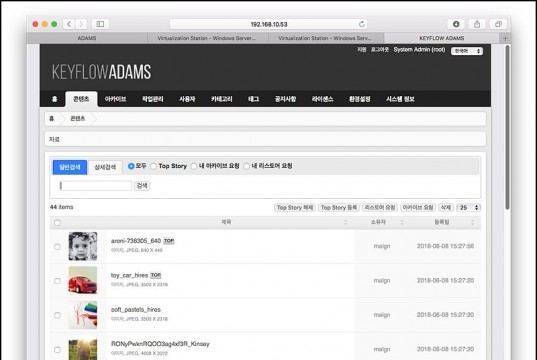Click the 아카이브 요청 button
Screen dimensions: 537x360
click(x=418, y=208)
